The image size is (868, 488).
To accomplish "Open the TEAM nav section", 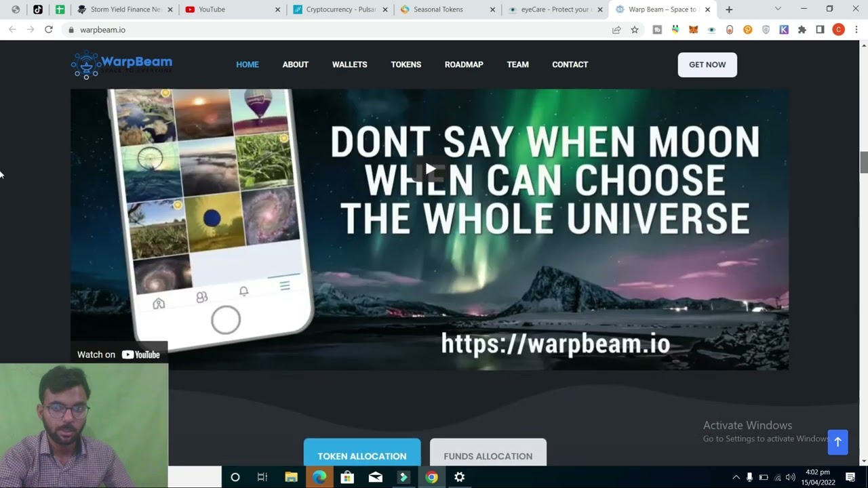I will click(x=517, y=64).
